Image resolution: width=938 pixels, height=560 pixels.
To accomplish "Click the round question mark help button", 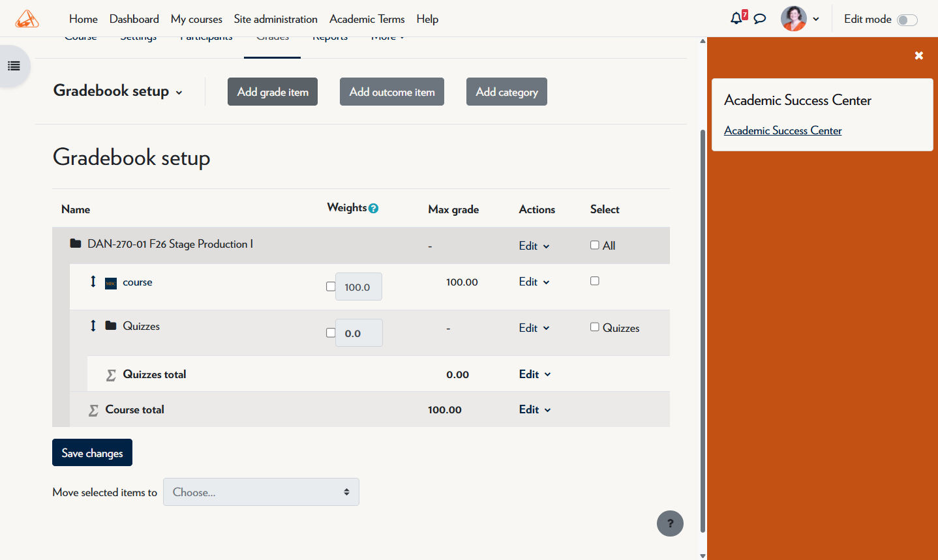I will click(x=670, y=523).
